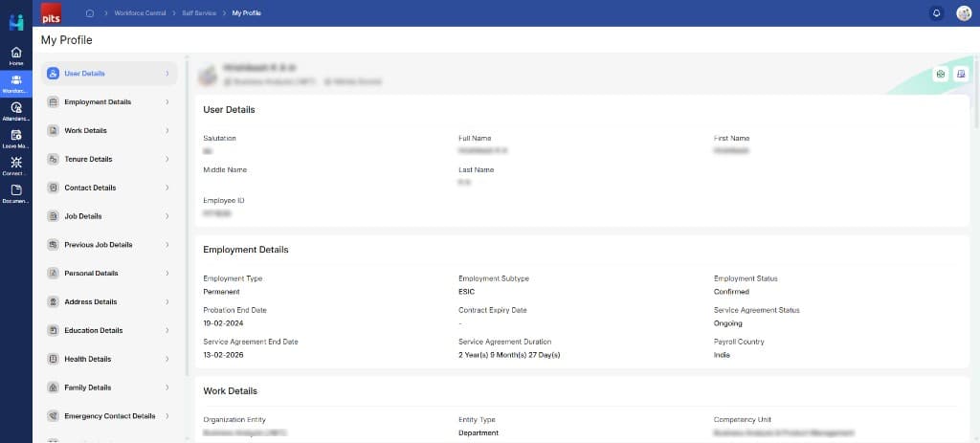Click the Job Details row icon
Viewport: 980px width, 443px height.
pyautogui.click(x=54, y=216)
